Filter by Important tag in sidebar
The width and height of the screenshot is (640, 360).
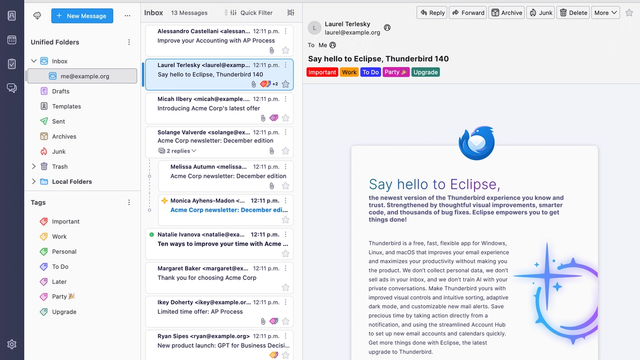click(x=60, y=221)
